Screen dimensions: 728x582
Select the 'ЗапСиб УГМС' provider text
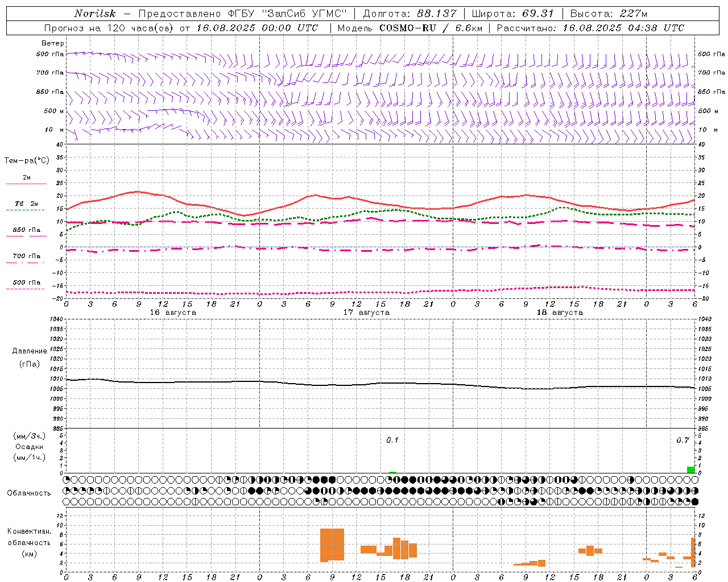[x=304, y=14]
